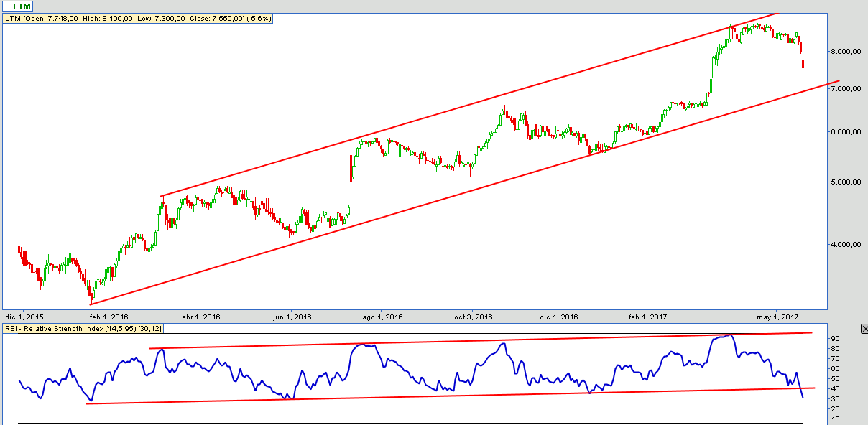Click the 8.000,00 price axis label

coord(846,52)
